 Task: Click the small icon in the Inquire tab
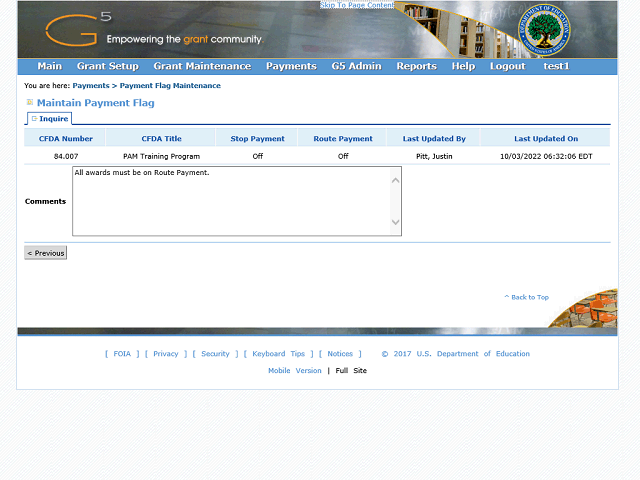(34, 118)
